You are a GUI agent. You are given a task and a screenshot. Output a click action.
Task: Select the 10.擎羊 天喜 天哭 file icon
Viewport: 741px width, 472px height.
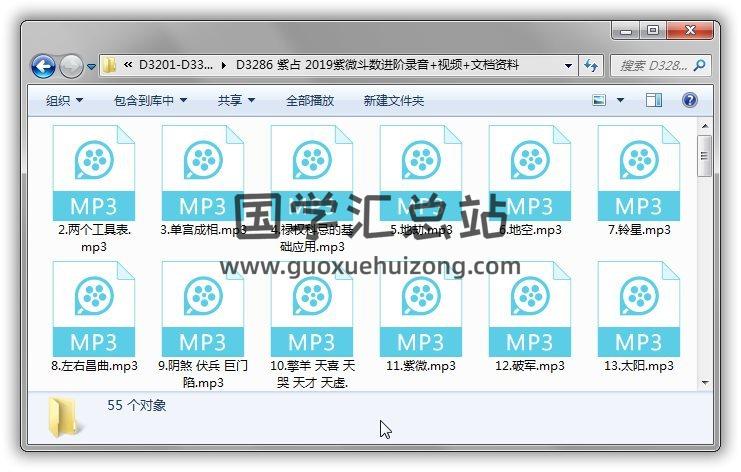[312, 309]
